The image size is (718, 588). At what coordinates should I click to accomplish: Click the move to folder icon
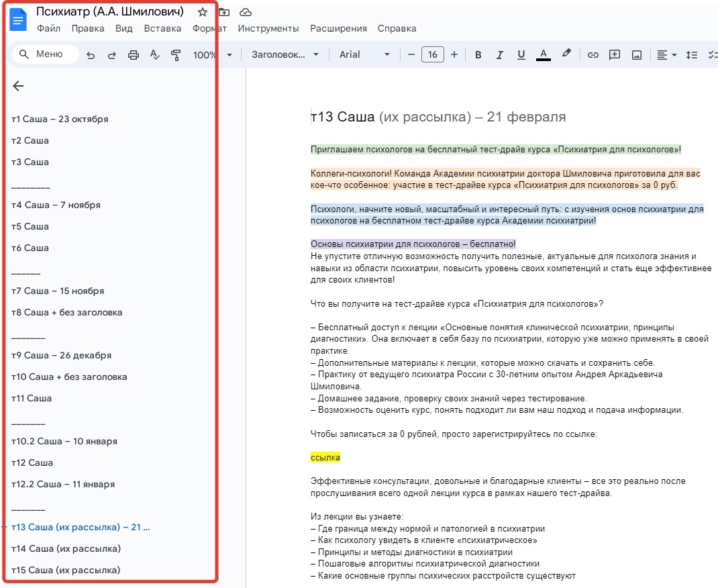(224, 12)
